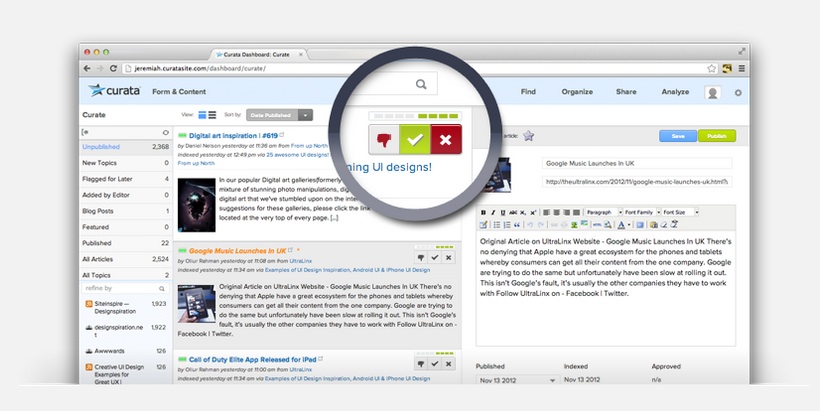
Task: Filter by Awwwards source
Action: pyautogui.click(x=126, y=351)
